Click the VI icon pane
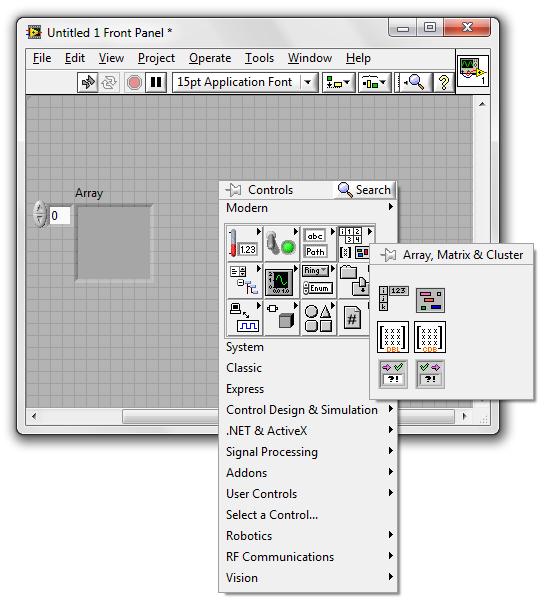 (x=473, y=71)
